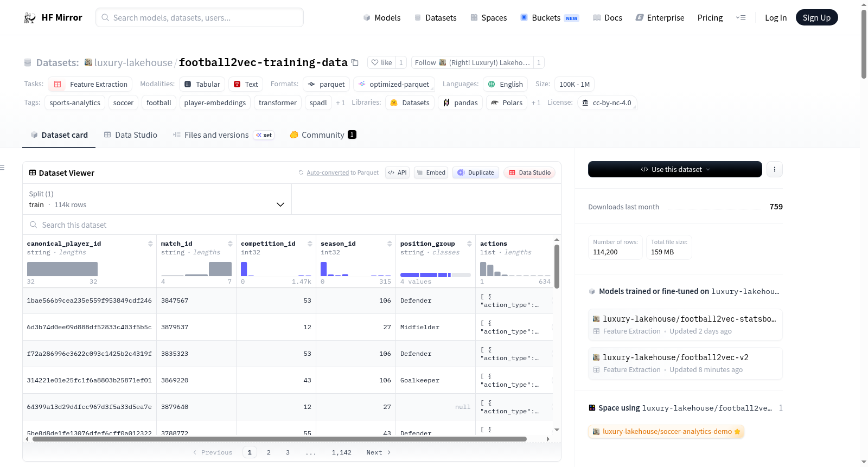Image resolution: width=868 pixels, height=467 pixels.
Task: Click the table horizontal scrollbar
Action: pos(279,439)
